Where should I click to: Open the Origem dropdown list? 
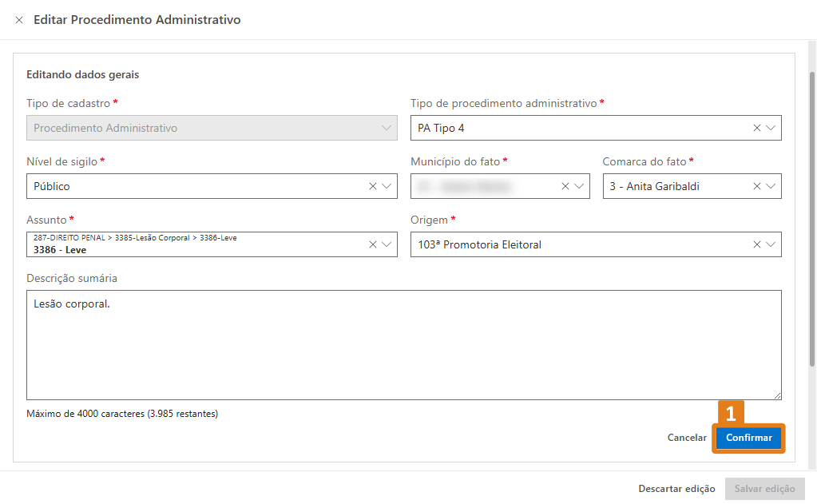771,244
